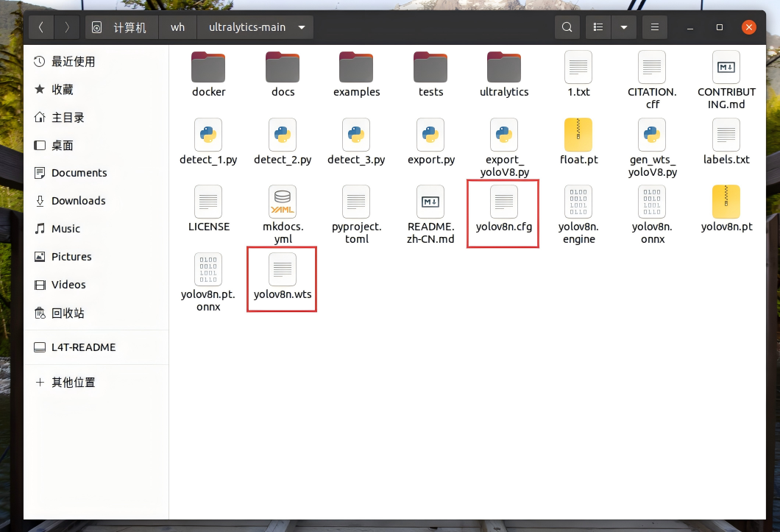This screenshot has width=780, height=532.
Task: Open Pictures in the sidebar
Action: pyautogui.click(x=96, y=257)
